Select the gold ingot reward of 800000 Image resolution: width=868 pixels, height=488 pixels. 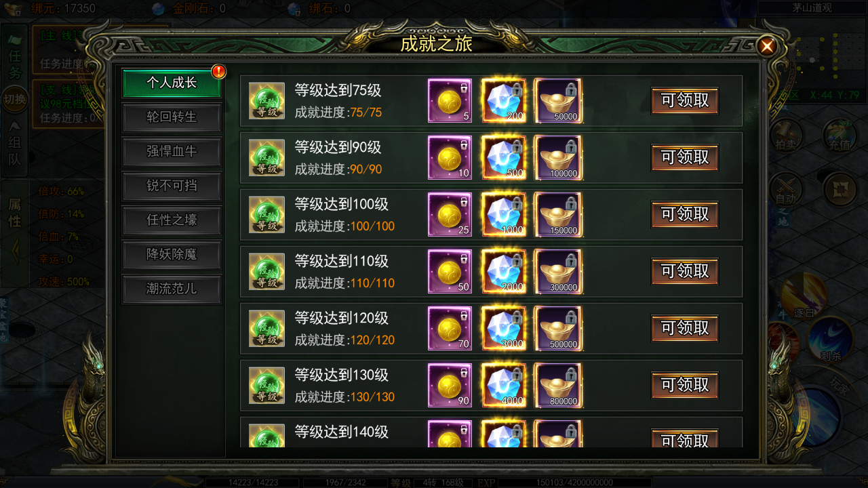558,385
